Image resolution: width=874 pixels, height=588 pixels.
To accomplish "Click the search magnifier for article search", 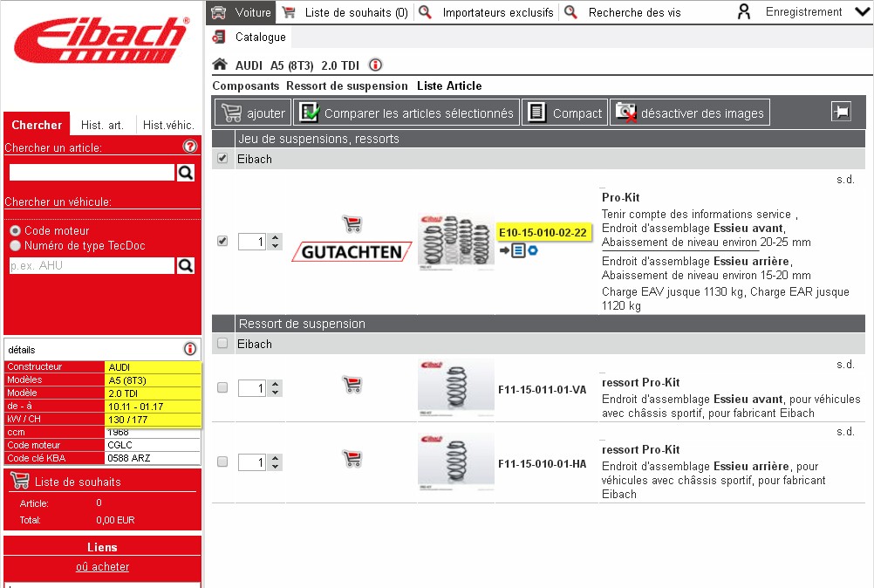I will 185,173.
